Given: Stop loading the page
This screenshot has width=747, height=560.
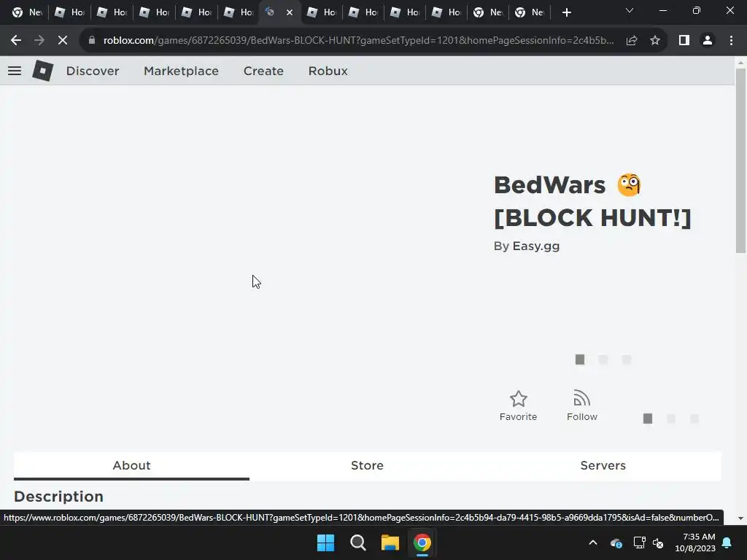Looking at the screenshot, I should (x=63, y=41).
